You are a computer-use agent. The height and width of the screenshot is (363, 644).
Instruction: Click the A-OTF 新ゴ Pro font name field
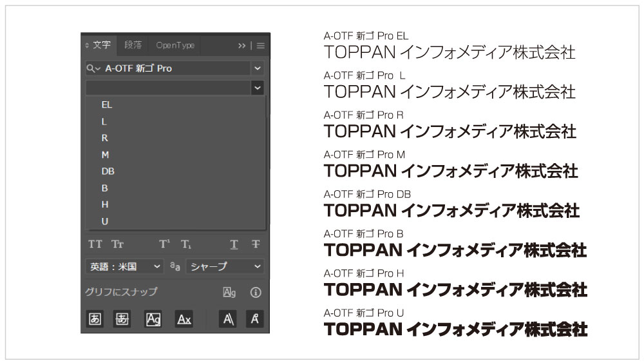point(167,68)
